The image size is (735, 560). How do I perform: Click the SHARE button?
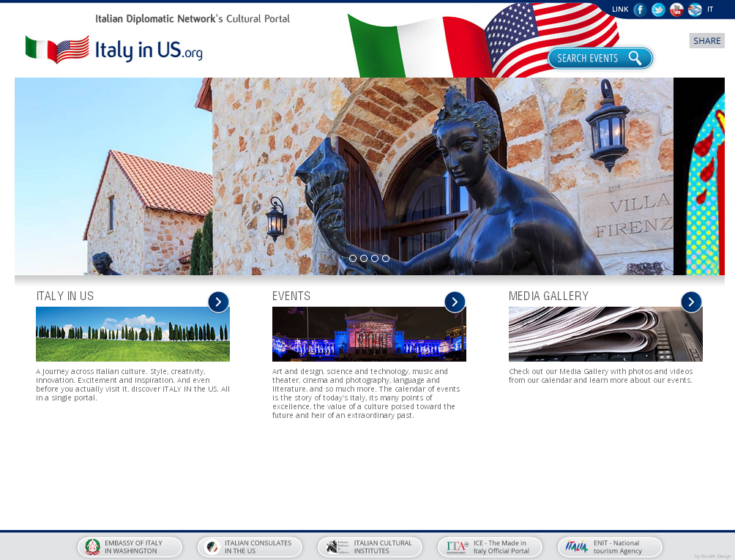[x=707, y=41]
